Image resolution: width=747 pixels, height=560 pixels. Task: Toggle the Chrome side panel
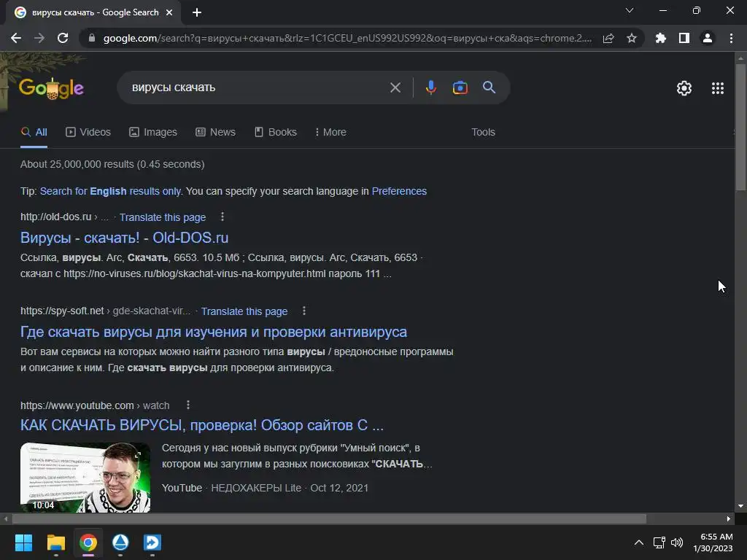684,38
